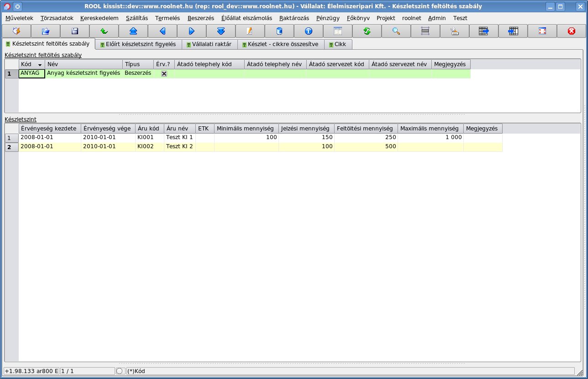Click the magnifying glass search icon
Image resolution: width=588 pixels, height=379 pixels.
pyautogui.click(x=396, y=31)
